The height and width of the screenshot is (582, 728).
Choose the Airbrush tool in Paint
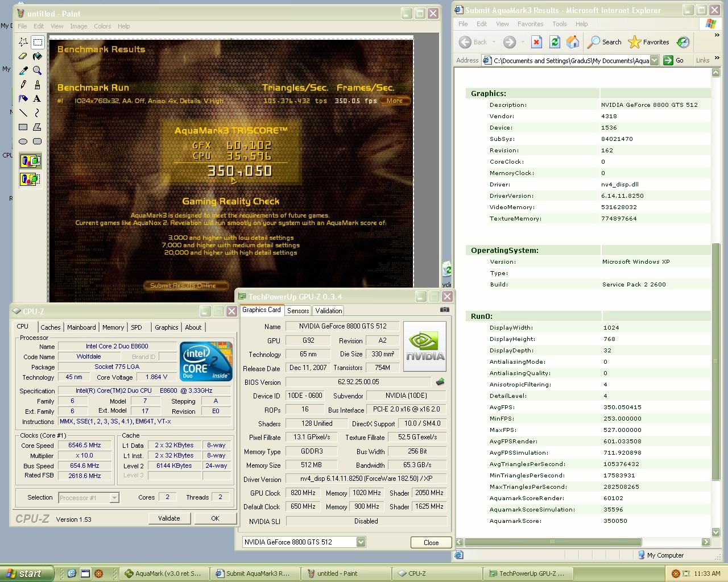coord(23,99)
